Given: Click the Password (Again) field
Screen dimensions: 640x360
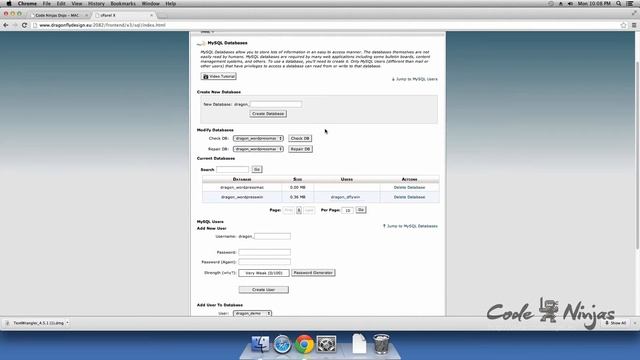Looking at the screenshot, I should (x=264, y=262).
